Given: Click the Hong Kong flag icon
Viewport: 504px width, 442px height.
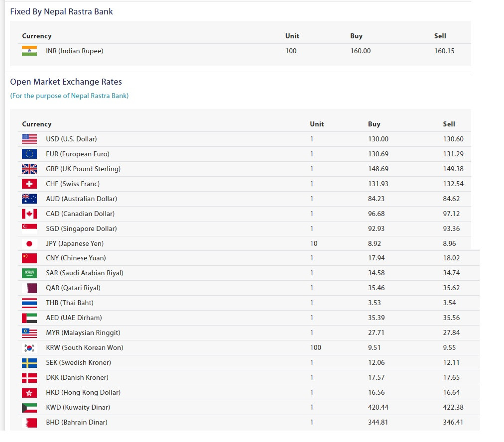Looking at the screenshot, I should coord(29,393).
